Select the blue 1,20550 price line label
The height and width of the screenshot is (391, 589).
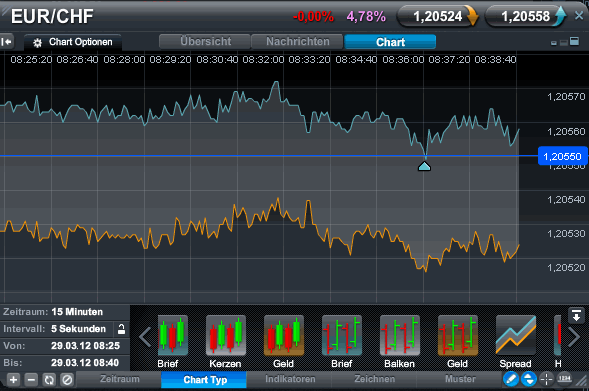click(562, 156)
